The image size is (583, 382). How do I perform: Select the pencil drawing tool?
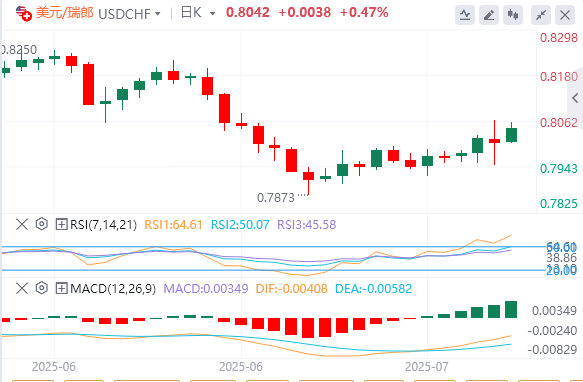pos(489,15)
